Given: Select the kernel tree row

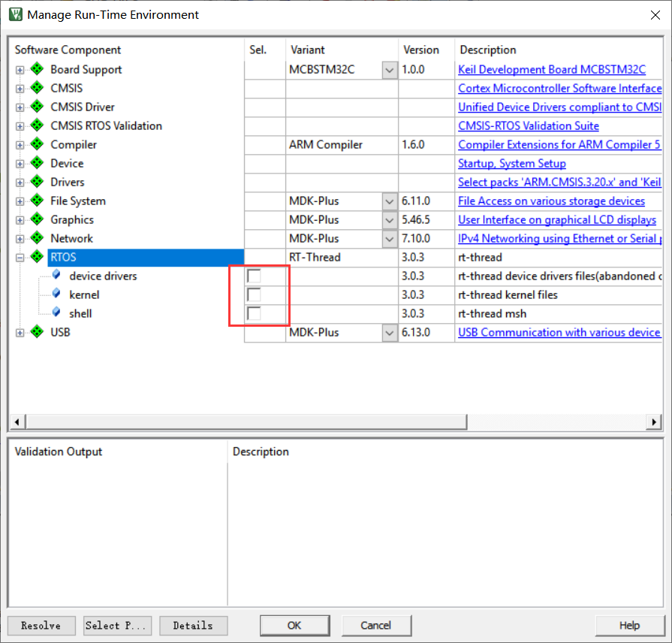Looking at the screenshot, I should point(84,295).
